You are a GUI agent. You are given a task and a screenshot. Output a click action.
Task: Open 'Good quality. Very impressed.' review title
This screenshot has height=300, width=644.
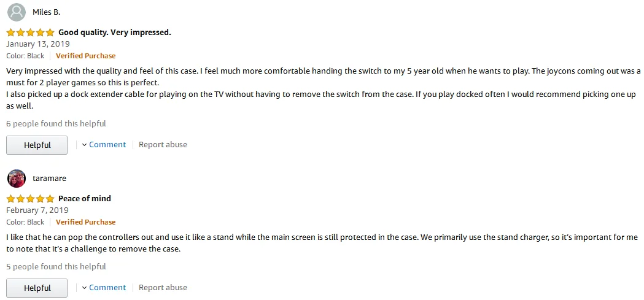[114, 33]
